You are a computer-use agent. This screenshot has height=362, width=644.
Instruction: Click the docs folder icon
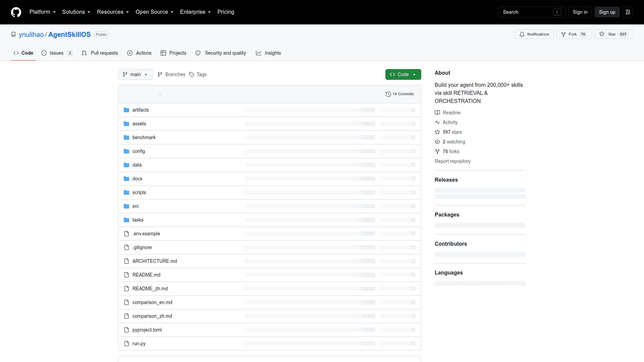tap(126, 179)
